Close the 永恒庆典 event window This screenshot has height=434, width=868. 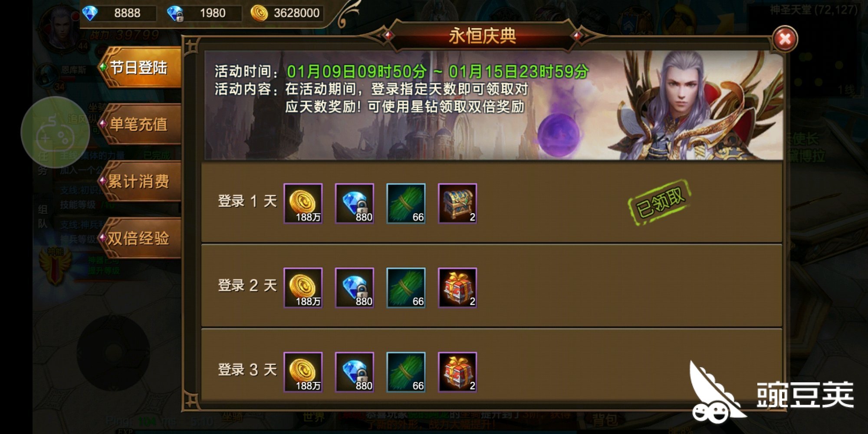(x=785, y=39)
